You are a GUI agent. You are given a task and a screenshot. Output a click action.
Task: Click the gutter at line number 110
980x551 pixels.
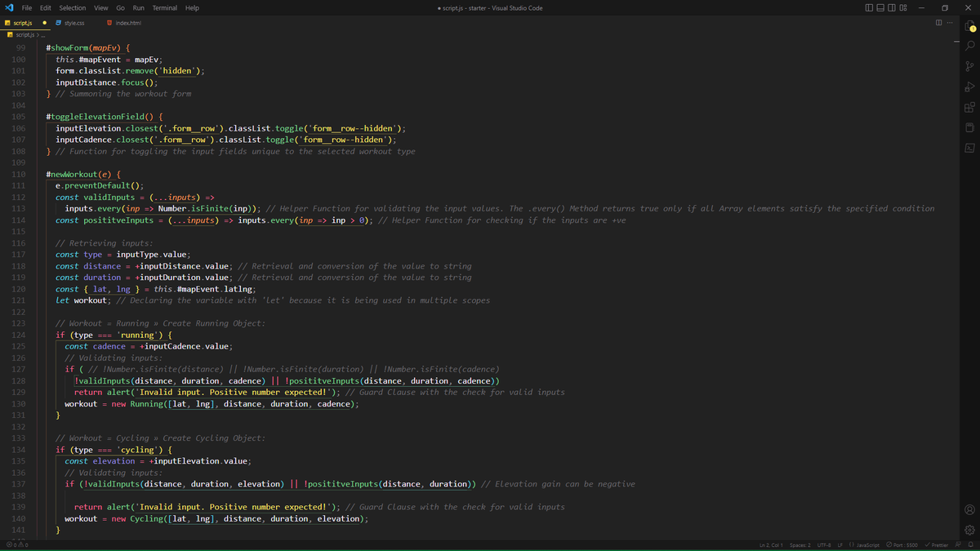(19, 175)
